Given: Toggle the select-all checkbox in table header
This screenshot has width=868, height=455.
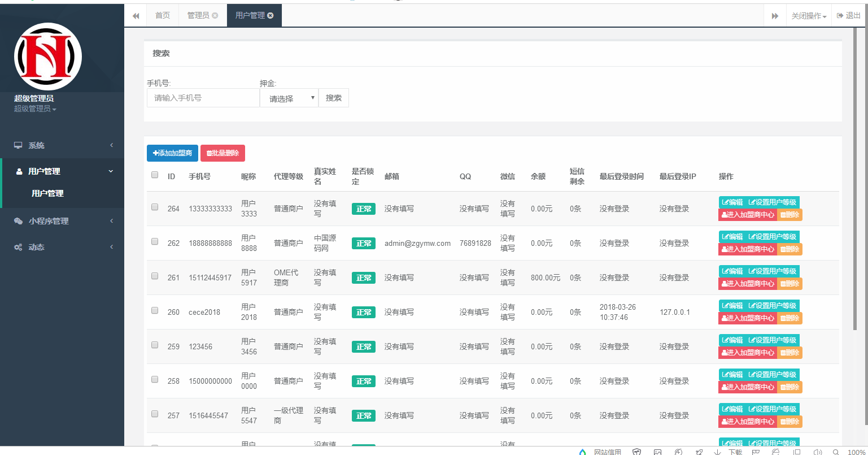Looking at the screenshot, I should point(155,175).
